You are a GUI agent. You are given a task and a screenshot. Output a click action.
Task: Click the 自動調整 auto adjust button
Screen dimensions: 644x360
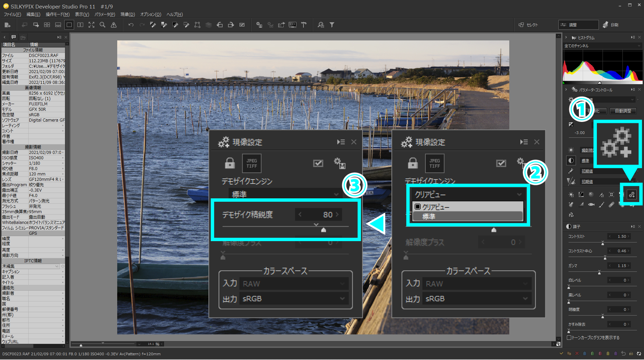(623, 111)
